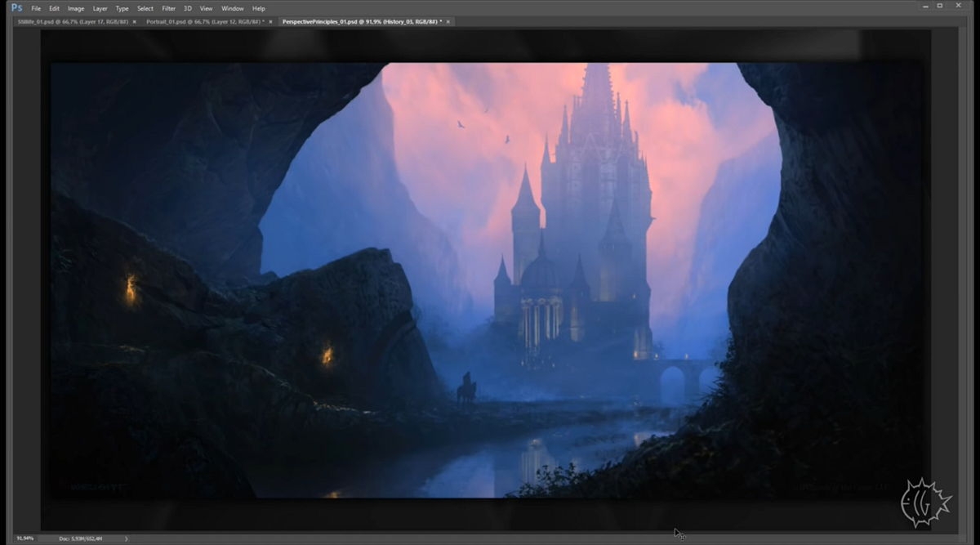Open the Window menu
The image size is (980, 545).
pos(233,8)
